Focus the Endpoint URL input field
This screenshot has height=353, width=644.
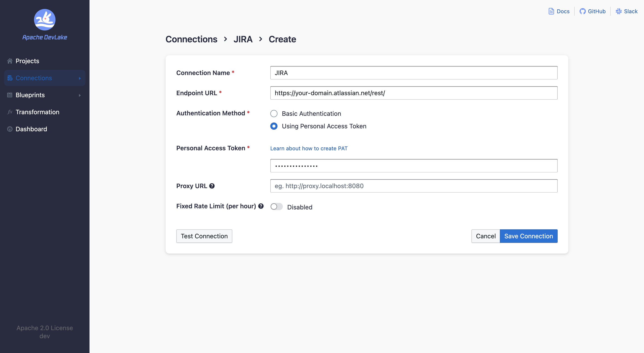[414, 93]
